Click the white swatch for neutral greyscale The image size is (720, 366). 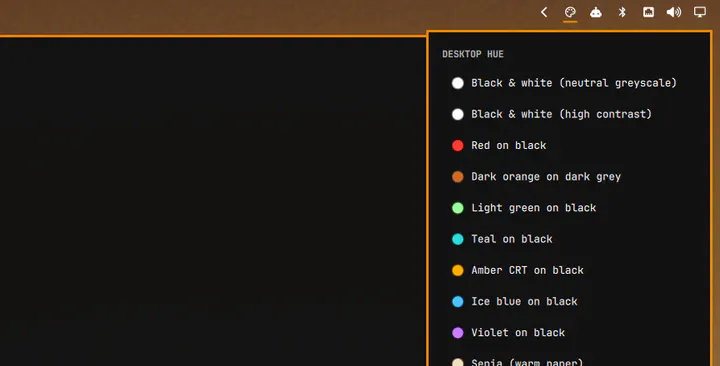(x=458, y=83)
